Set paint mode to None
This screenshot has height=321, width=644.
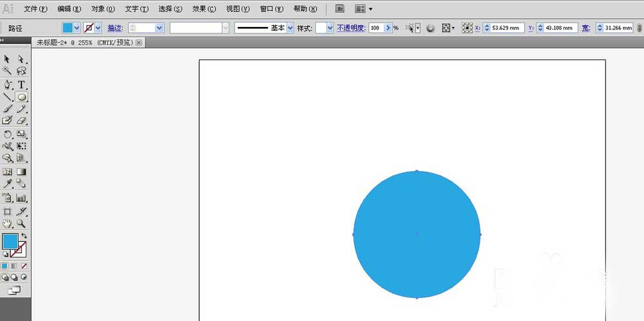pyautogui.click(x=24, y=266)
